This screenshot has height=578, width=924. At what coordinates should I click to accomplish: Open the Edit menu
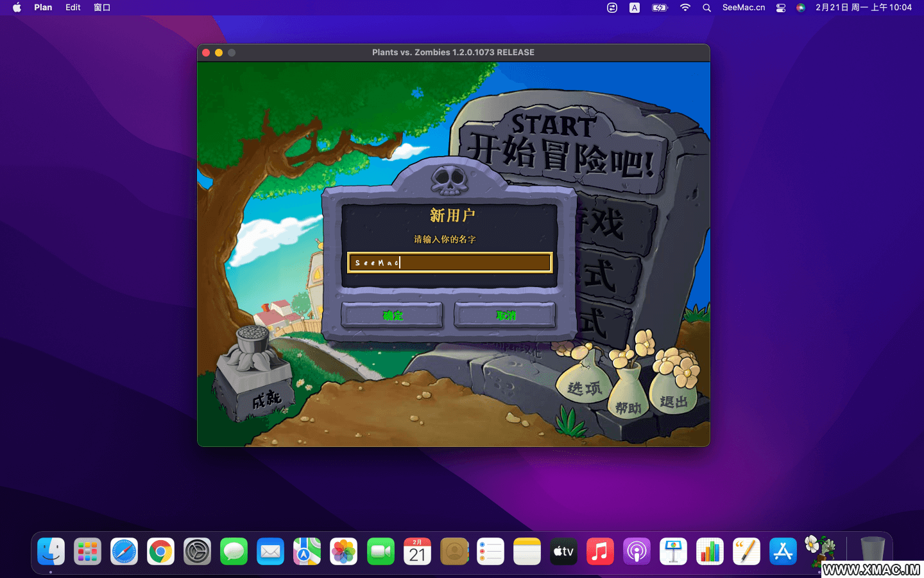[x=73, y=8]
